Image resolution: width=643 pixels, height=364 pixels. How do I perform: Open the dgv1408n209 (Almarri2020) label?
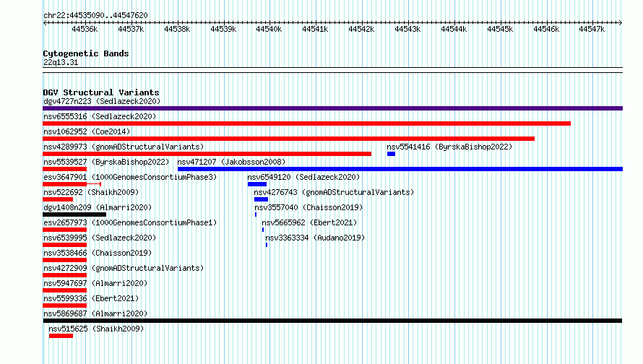[x=98, y=207]
